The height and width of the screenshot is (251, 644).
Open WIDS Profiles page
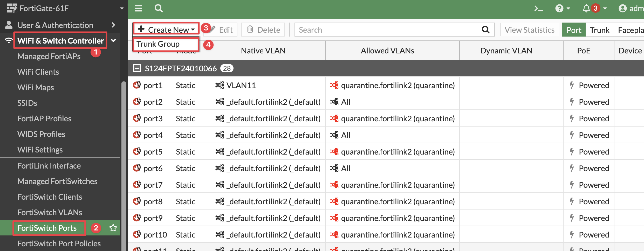coord(41,134)
